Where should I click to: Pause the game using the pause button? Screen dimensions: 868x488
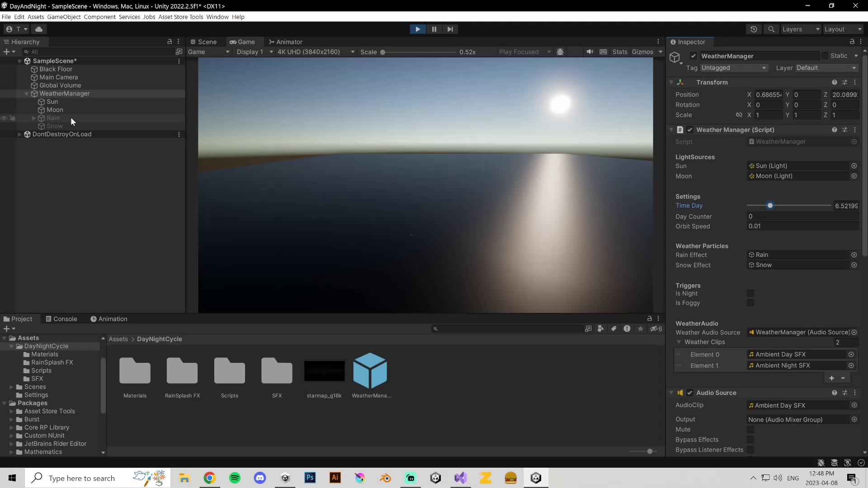pos(434,29)
